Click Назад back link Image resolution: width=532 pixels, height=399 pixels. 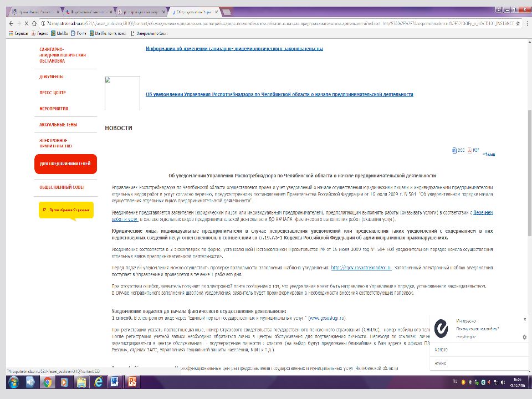(x=489, y=155)
